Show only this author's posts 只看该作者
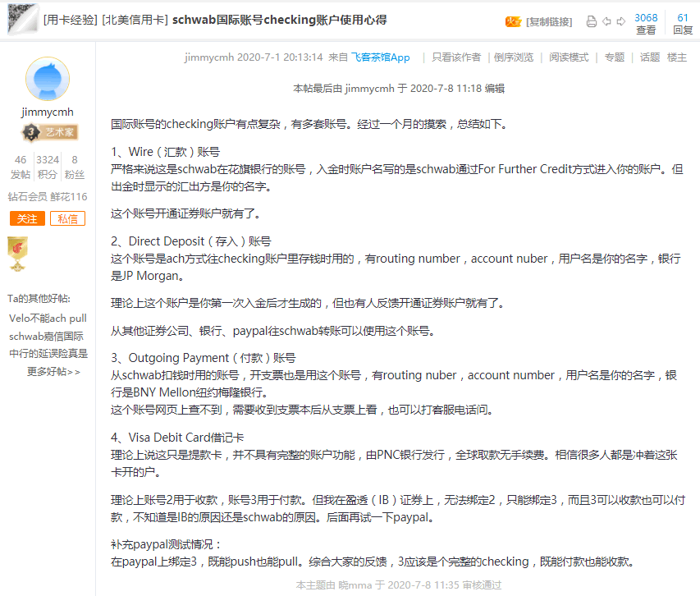 456,57
